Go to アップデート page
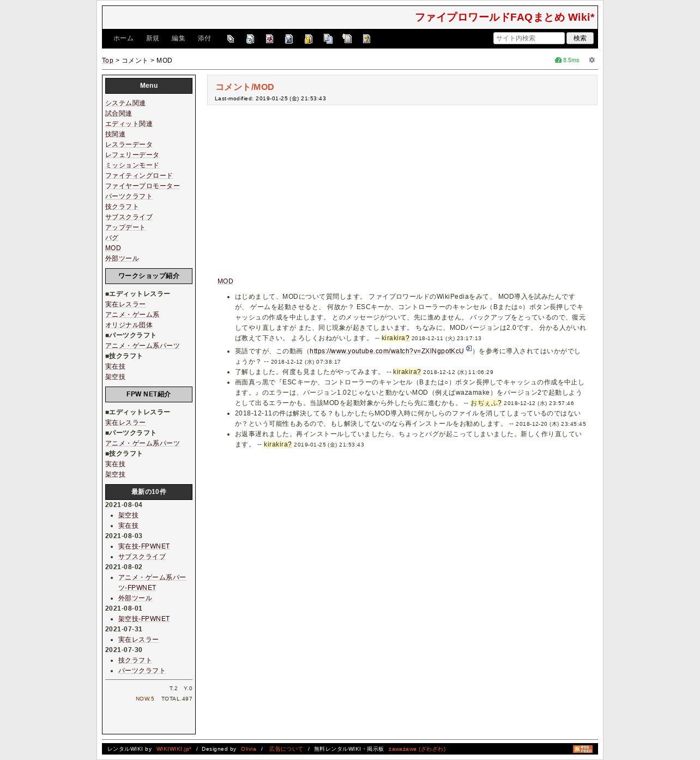The image size is (700, 760). (x=125, y=227)
